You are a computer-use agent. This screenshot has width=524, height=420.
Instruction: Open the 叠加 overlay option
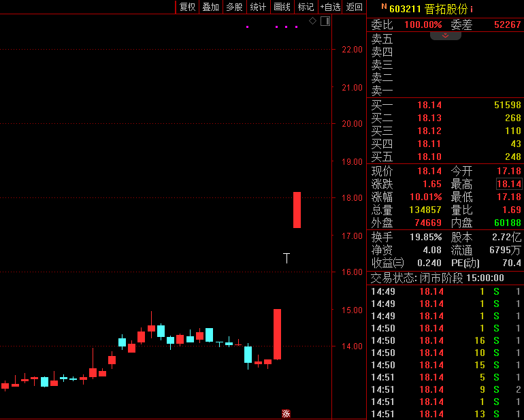[x=211, y=7]
